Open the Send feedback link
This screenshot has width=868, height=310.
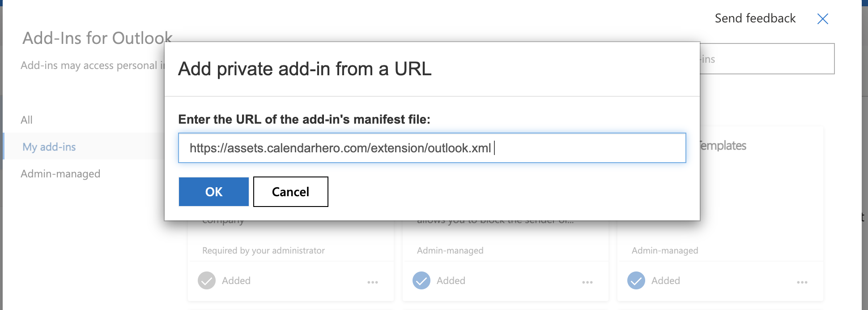(x=755, y=18)
